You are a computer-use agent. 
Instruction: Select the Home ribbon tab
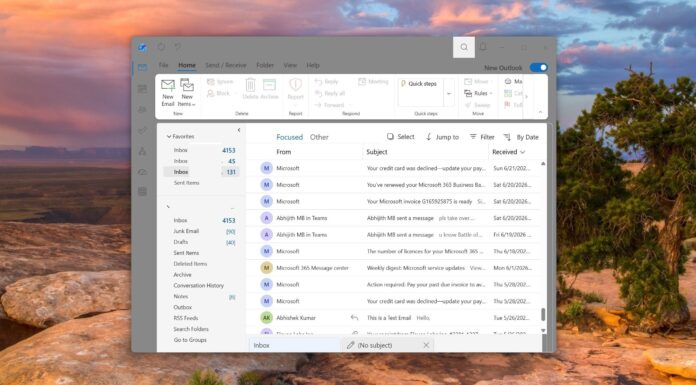pyautogui.click(x=187, y=65)
